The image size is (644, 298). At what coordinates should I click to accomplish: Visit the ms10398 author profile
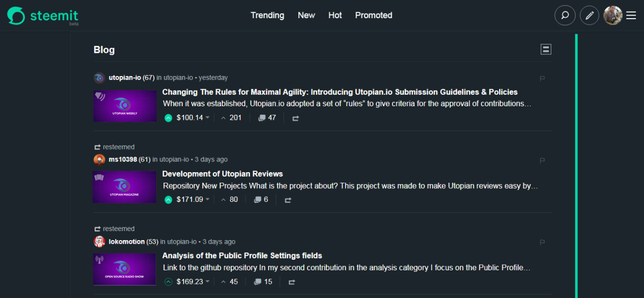(123, 160)
